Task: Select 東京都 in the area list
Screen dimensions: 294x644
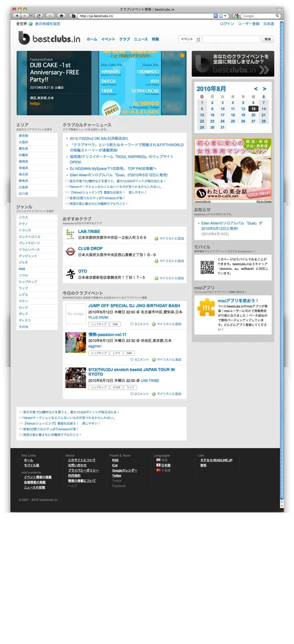Action: pyautogui.click(x=23, y=136)
